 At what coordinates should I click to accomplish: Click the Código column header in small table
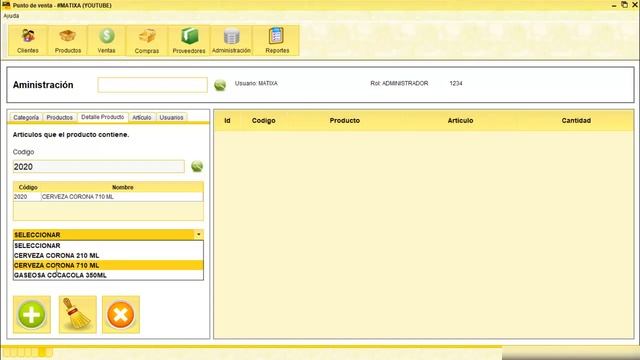click(28, 187)
